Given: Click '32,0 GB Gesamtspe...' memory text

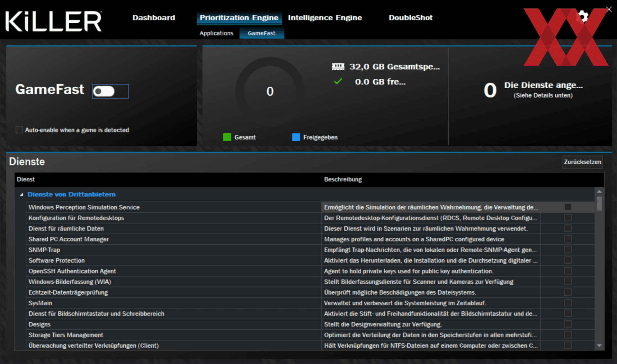Looking at the screenshot, I should coord(395,66).
